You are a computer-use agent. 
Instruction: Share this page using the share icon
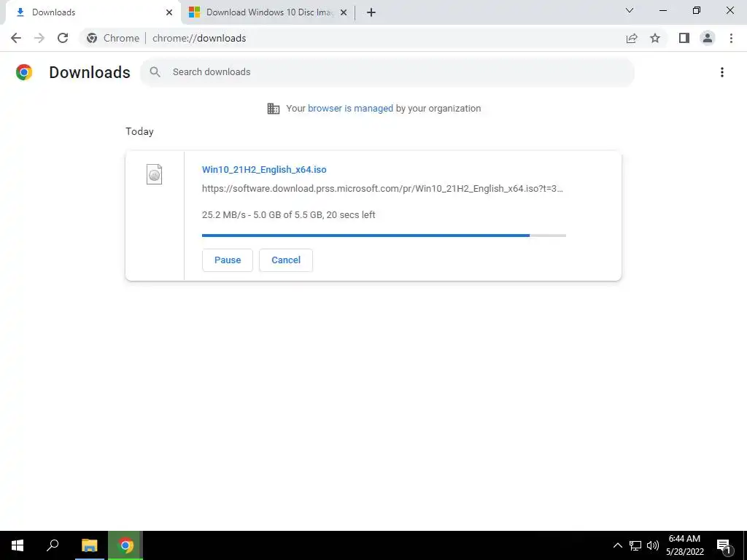coord(632,38)
